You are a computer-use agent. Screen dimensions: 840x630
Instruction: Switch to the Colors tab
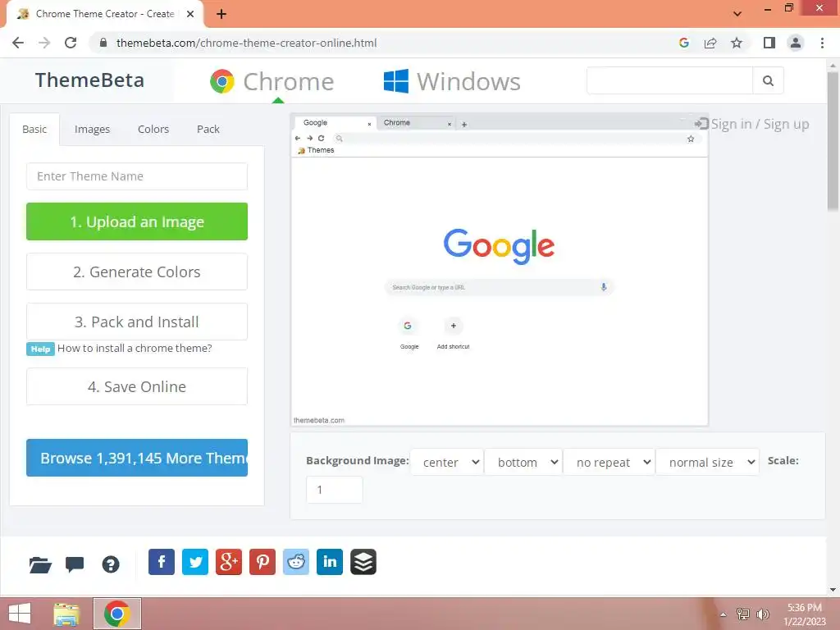[153, 129]
